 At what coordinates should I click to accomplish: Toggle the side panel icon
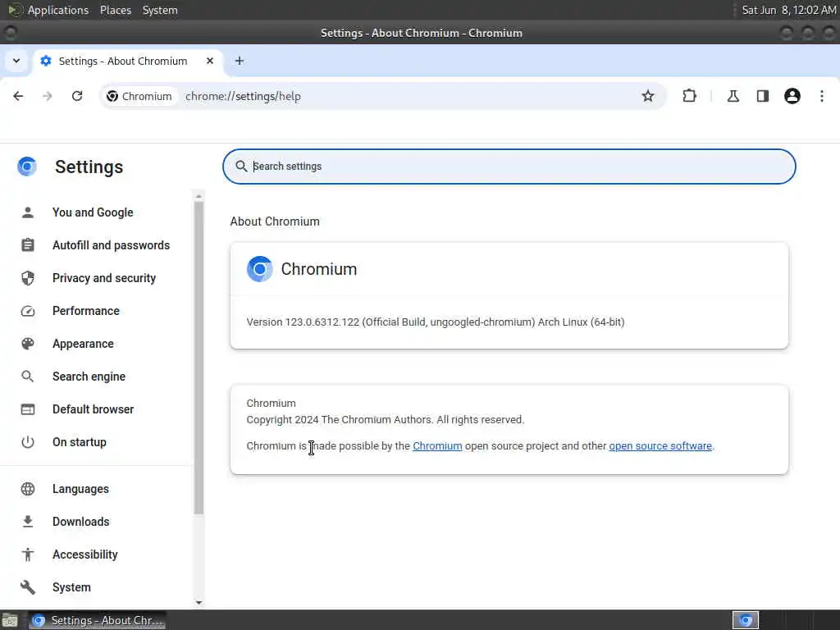(762, 96)
